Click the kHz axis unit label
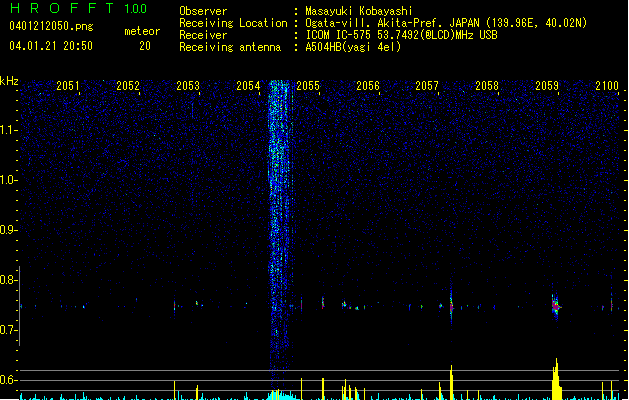 [9, 81]
